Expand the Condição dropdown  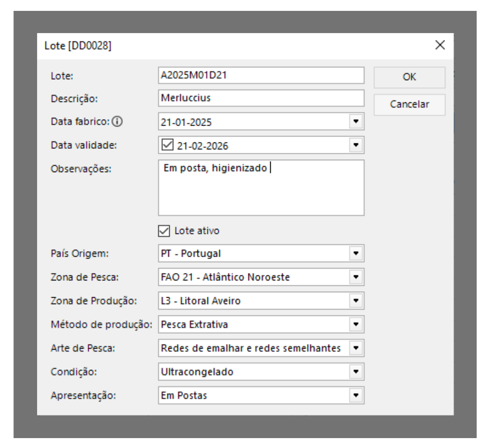point(355,372)
